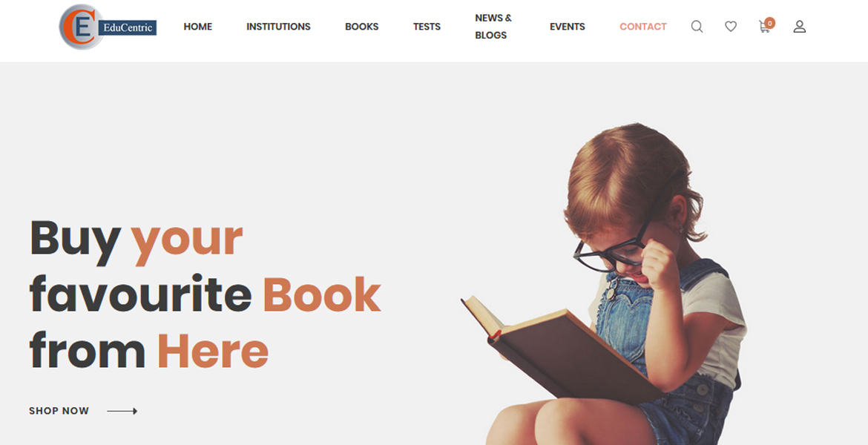868x445 pixels.
Task: Click the Shop Now link text
Action: coord(59,411)
